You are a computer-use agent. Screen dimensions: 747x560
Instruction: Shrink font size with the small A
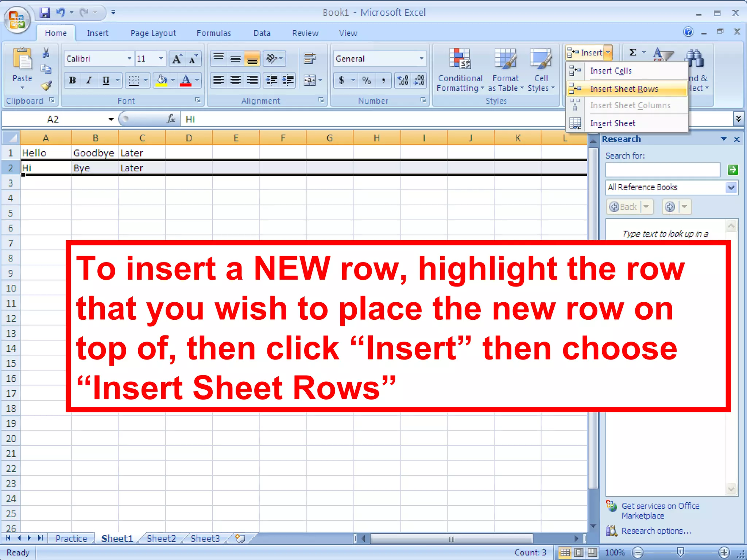pyautogui.click(x=193, y=59)
